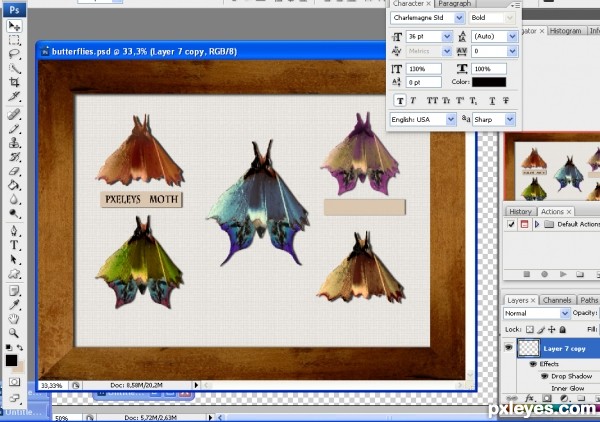This screenshot has width=600, height=422.
Task: Toggle Default Actions set checkmark
Action: click(x=511, y=224)
